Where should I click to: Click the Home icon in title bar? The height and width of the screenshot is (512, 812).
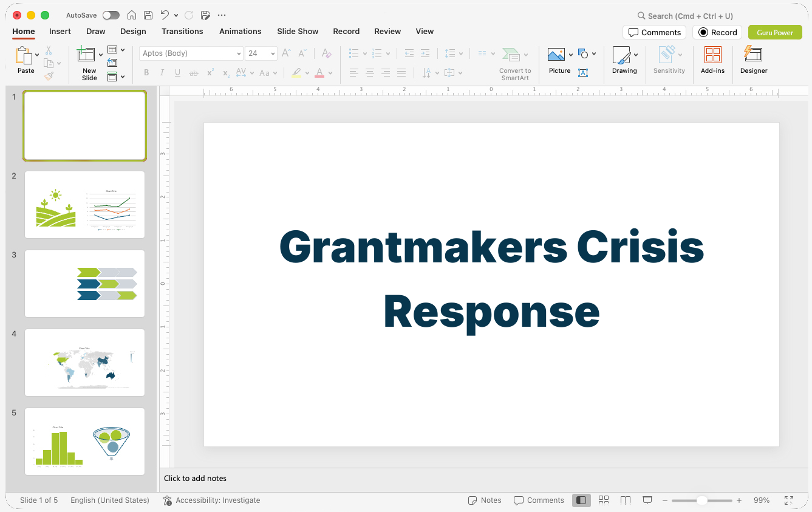[x=132, y=15]
